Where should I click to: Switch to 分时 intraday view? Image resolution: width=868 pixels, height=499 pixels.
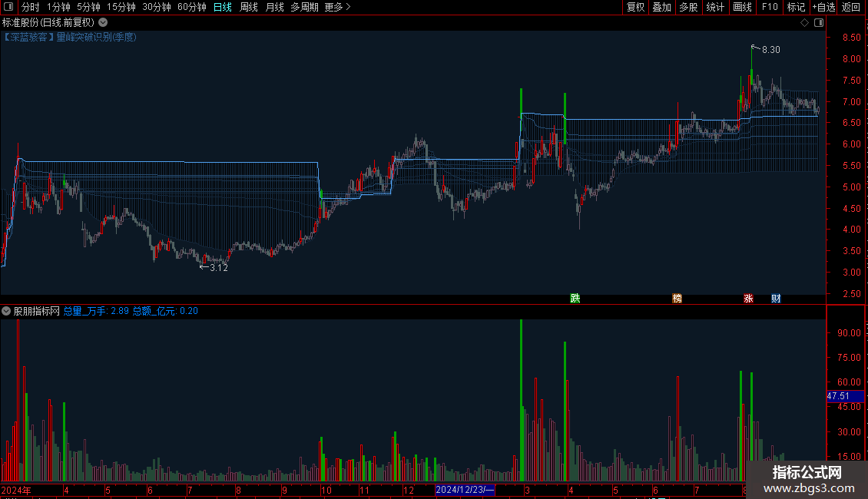pyautogui.click(x=31, y=7)
